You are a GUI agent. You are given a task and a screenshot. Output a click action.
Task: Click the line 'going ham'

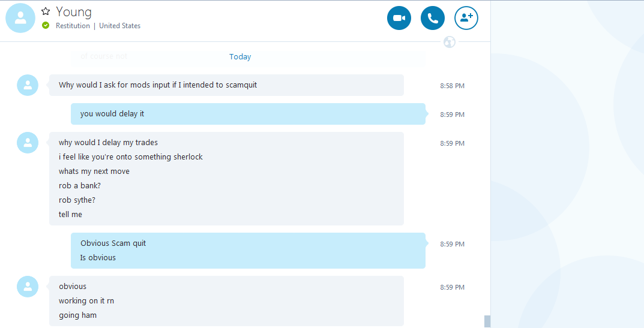[x=77, y=315]
